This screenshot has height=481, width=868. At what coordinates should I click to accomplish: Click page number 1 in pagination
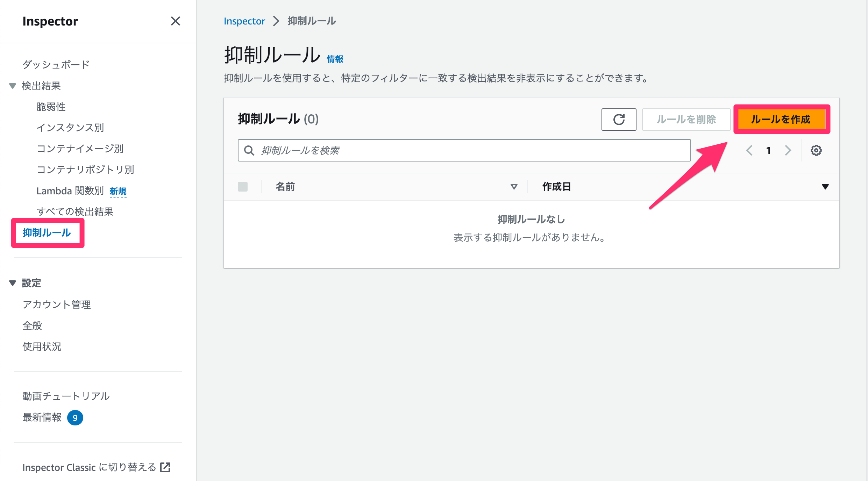click(768, 151)
